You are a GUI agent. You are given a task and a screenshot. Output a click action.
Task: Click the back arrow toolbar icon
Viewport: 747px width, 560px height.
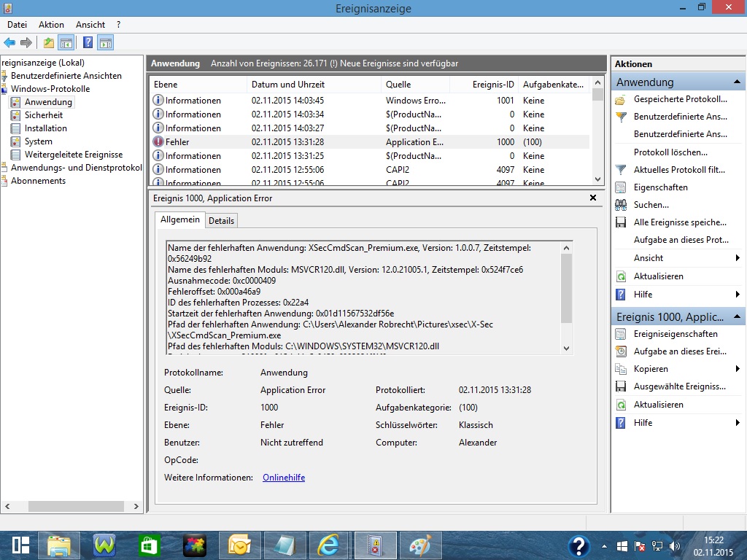9,43
